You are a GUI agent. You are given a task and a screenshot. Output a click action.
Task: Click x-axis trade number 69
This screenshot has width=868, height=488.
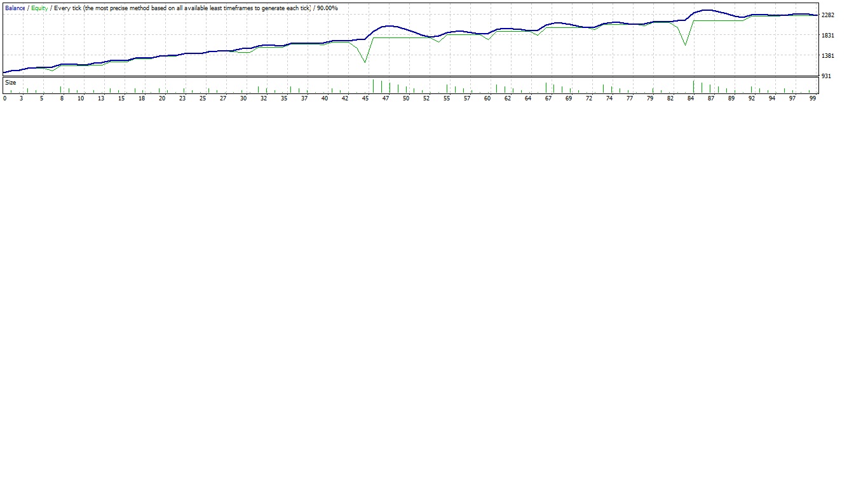pyautogui.click(x=569, y=98)
